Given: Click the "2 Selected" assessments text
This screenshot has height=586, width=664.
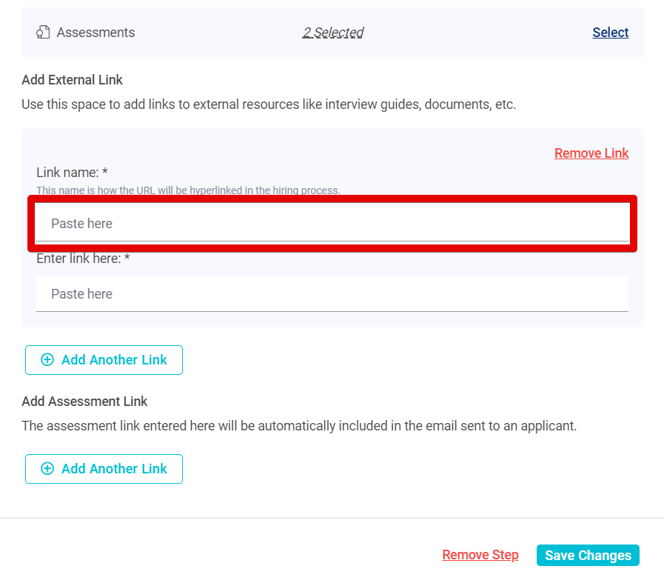Looking at the screenshot, I should point(333,33).
